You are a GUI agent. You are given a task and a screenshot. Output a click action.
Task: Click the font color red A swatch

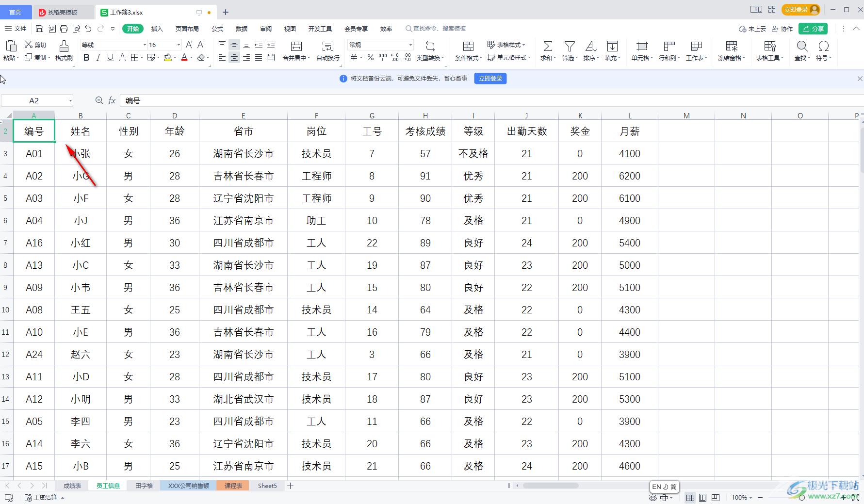(184, 58)
